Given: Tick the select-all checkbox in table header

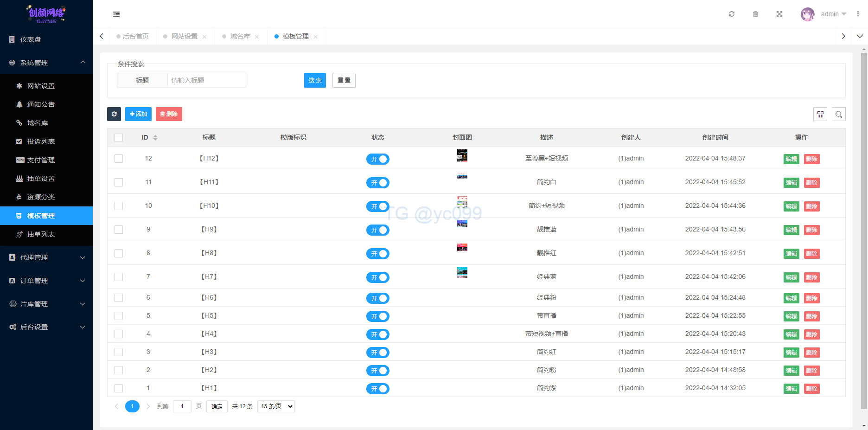Looking at the screenshot, I should tap(119, 138).
